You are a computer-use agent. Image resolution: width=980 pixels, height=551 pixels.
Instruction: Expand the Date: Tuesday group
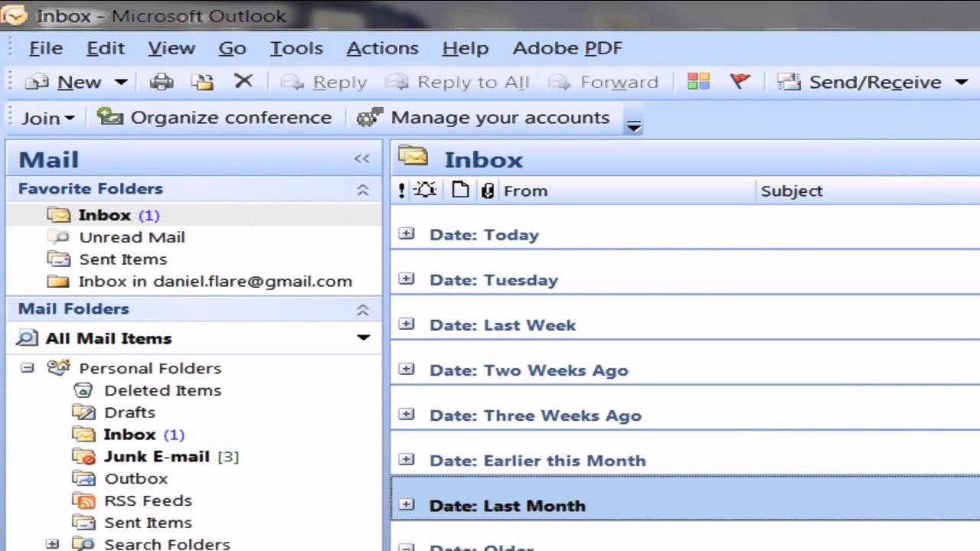407,279
